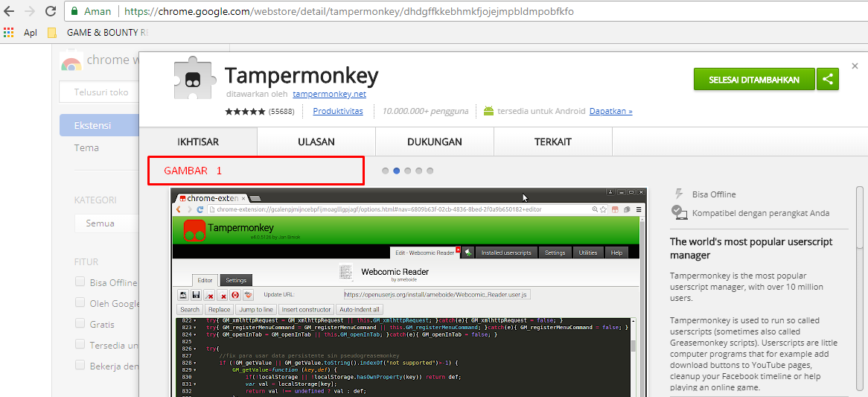The height and width of the screenshot is (397, 868).
Task: Select Ekstensi in the sidebar
Action: tap(99, 125)
